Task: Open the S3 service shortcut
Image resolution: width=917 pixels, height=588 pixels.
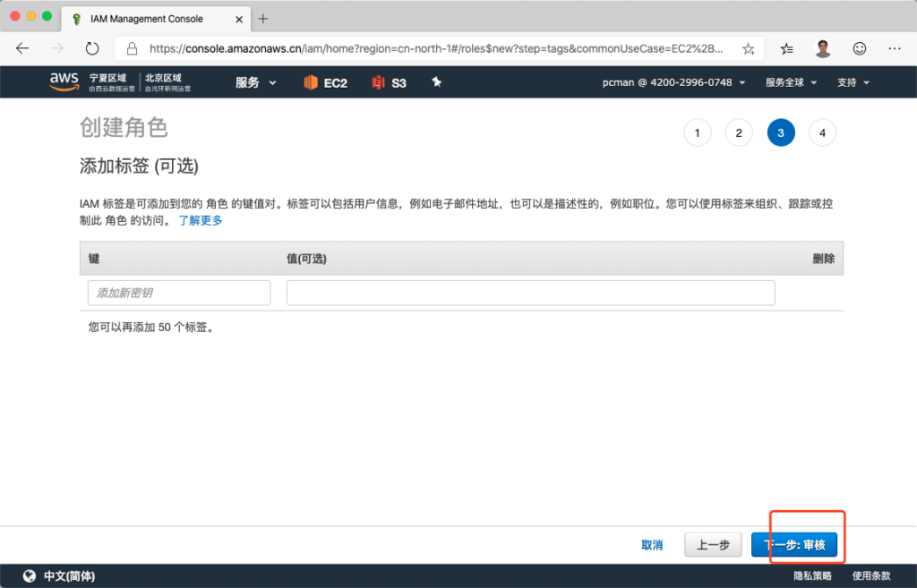Action: click(390, 82)
